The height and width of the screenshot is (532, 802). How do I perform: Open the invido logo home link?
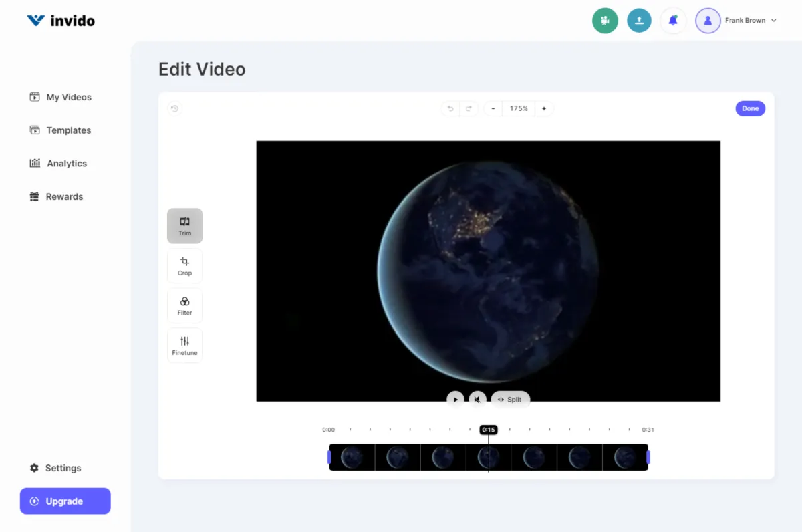coord(61,21)
